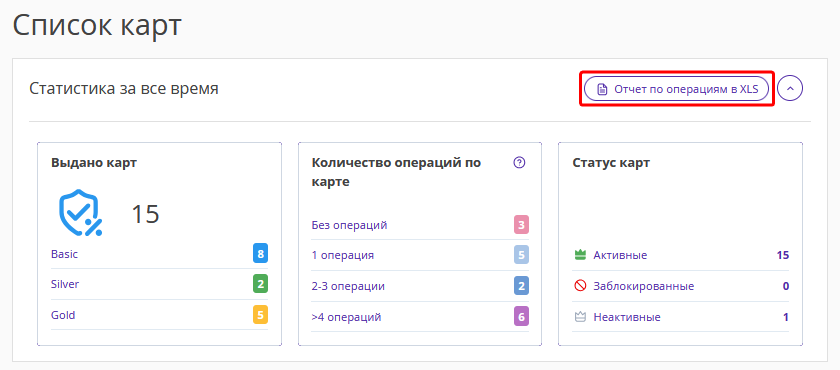Click the pink badge 3 for Без операций
840x370 pixels.
point(521,225)
